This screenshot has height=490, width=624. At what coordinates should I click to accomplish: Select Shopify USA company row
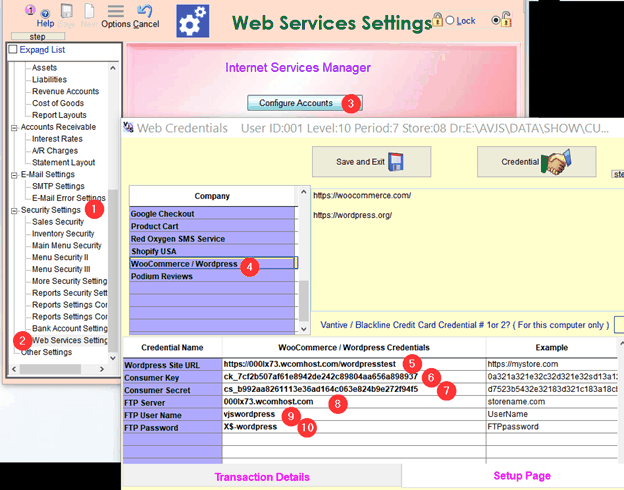coord(213,251)
